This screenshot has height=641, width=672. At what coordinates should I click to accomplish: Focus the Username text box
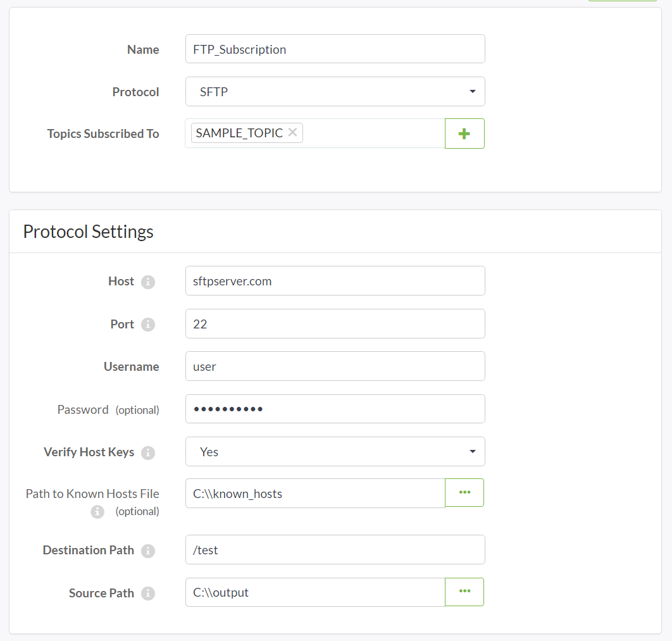pos(335,366)
